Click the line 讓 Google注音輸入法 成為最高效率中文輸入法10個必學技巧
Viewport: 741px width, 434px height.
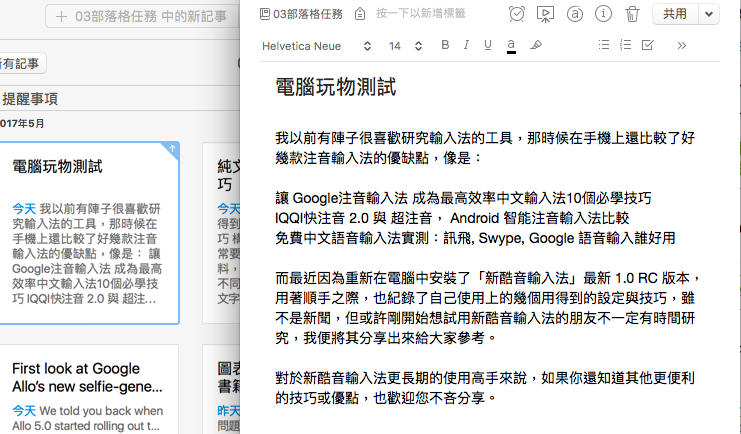(x=463, y=198)
